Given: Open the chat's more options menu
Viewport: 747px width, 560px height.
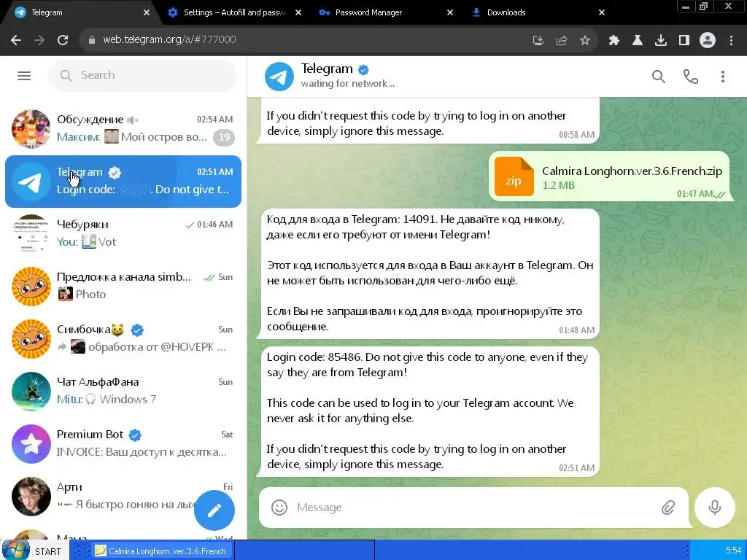Looking at the screenshot, I should click(722, 76).
